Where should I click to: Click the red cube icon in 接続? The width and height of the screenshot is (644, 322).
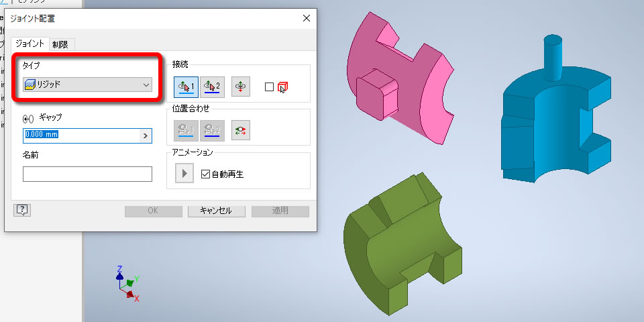[282, 87]
